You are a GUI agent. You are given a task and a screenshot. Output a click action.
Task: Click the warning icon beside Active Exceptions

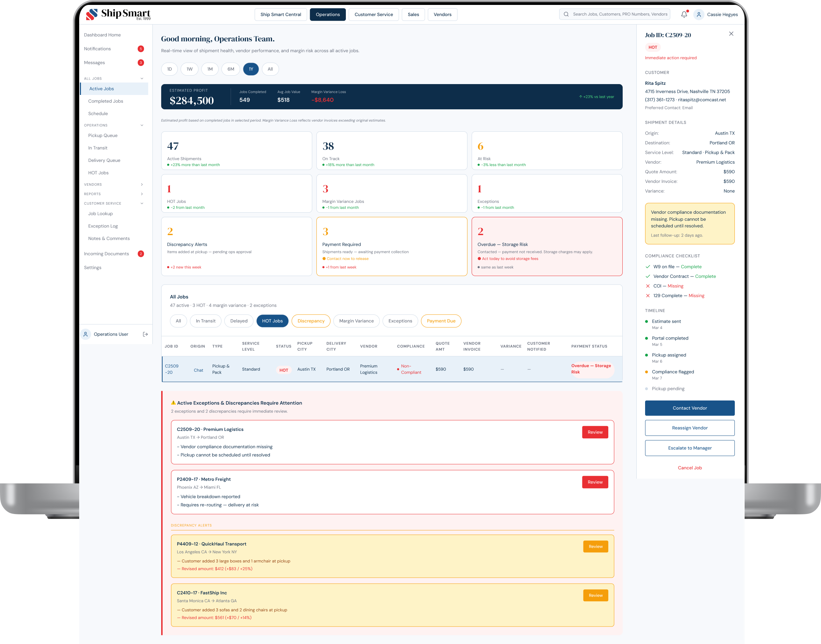tap(173, 403)
